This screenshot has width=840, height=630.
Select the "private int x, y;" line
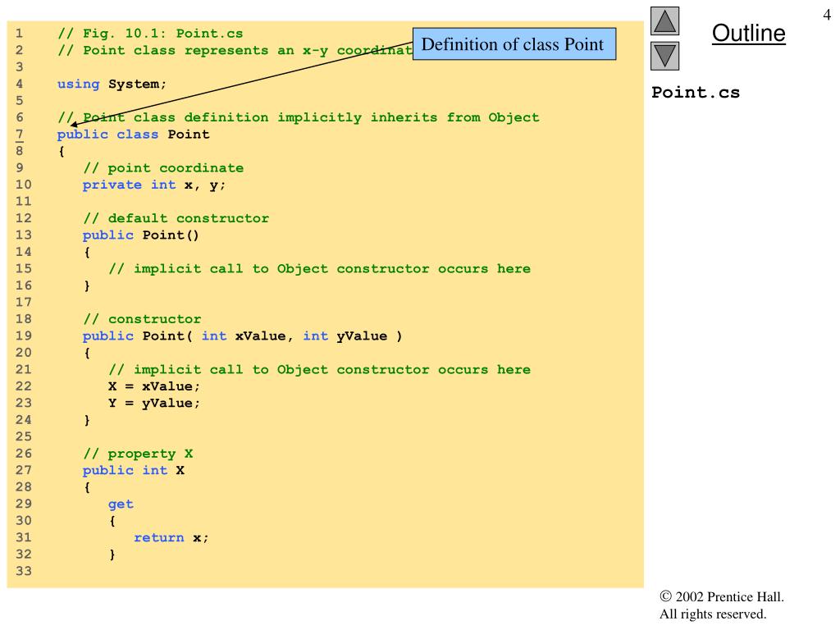pyautogui.click(x=154, y=185)
